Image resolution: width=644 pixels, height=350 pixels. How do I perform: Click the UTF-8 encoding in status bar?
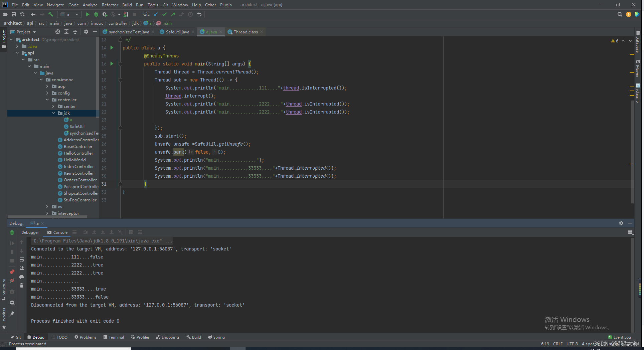[572, 344]
